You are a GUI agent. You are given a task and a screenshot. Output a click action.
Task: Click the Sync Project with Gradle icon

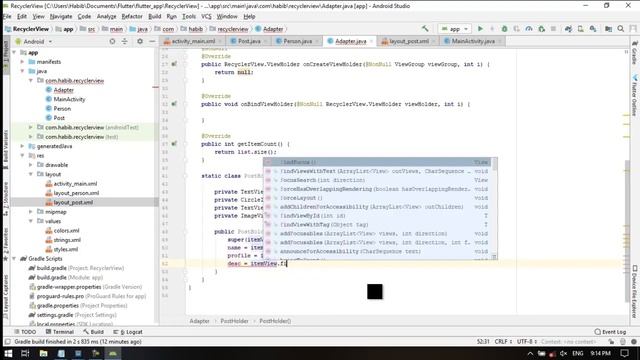pos(568,29)
